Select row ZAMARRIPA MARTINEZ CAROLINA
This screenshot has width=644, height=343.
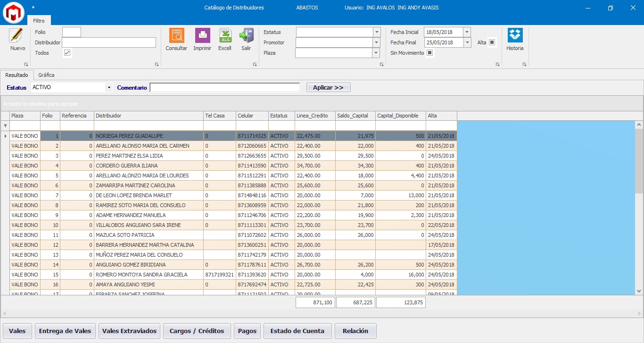tap(233, 185)
